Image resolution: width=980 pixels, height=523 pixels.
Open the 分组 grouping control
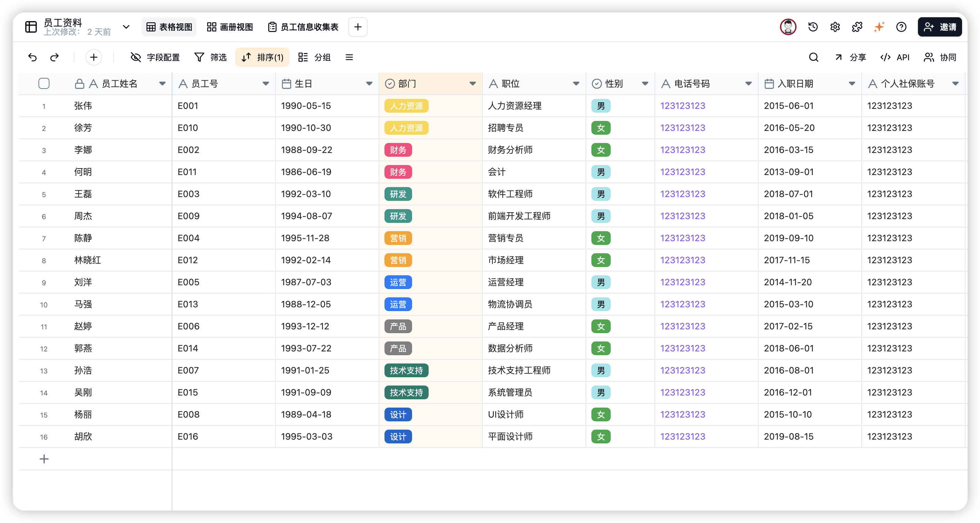click(x=314, y=58)
